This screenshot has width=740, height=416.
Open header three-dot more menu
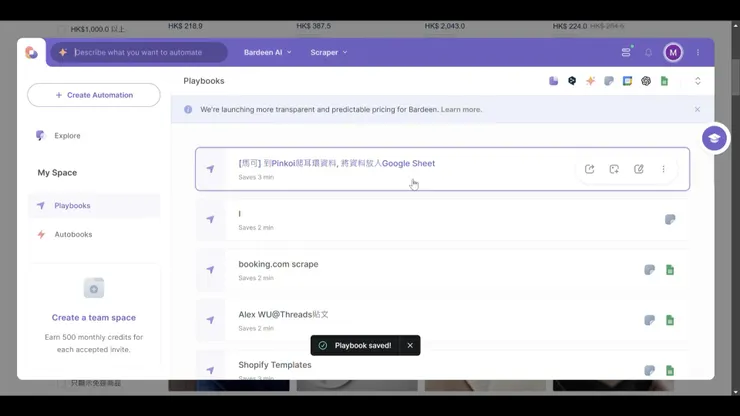coord(698,52)
